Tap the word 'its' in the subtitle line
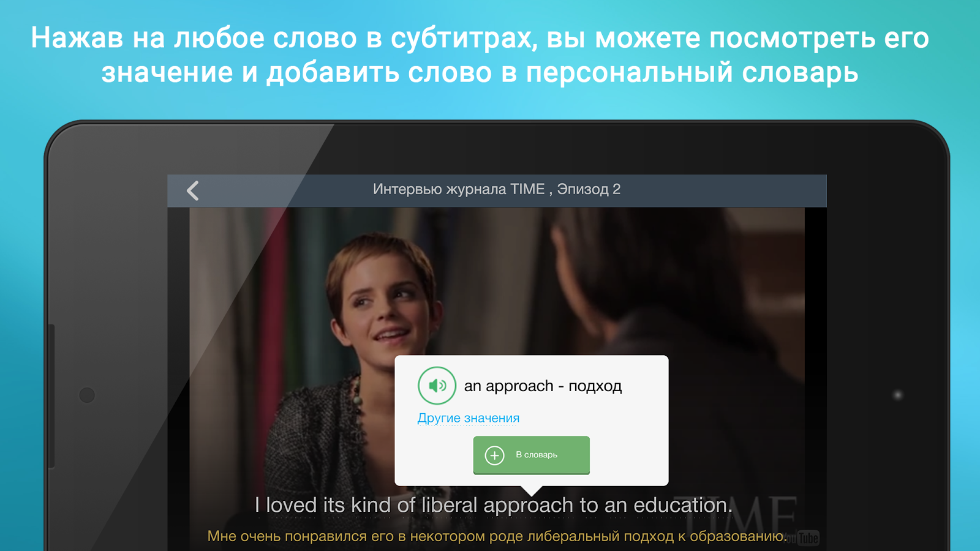The height and width of the screenshot is (551, 980). tap(334, 505)
